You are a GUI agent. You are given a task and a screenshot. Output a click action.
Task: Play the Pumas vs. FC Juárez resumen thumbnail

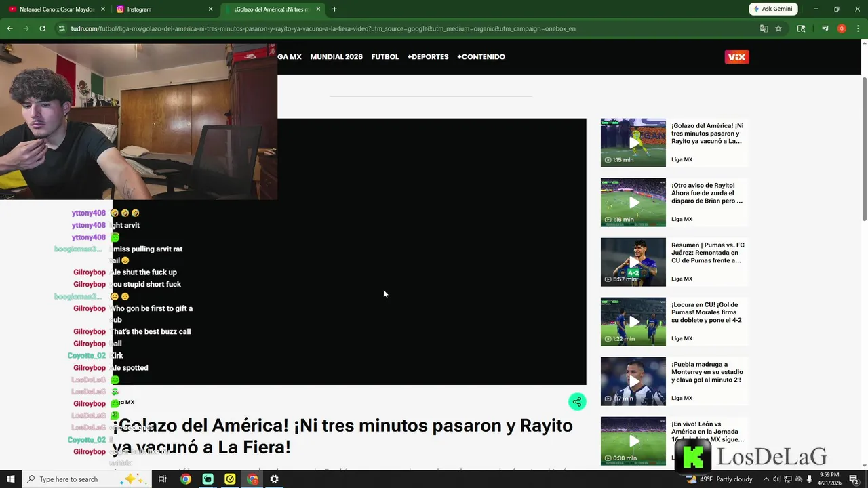coord(633,262)
